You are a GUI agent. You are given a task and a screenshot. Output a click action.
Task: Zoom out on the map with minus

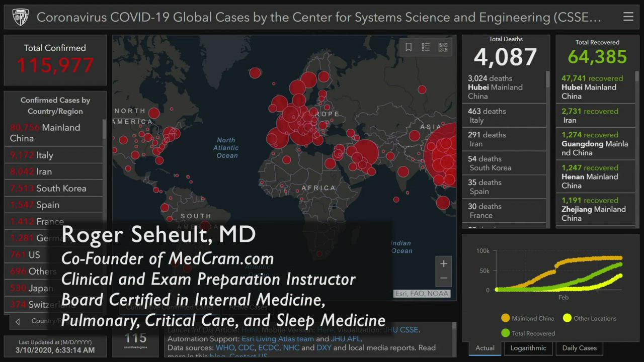pos(443,278)
